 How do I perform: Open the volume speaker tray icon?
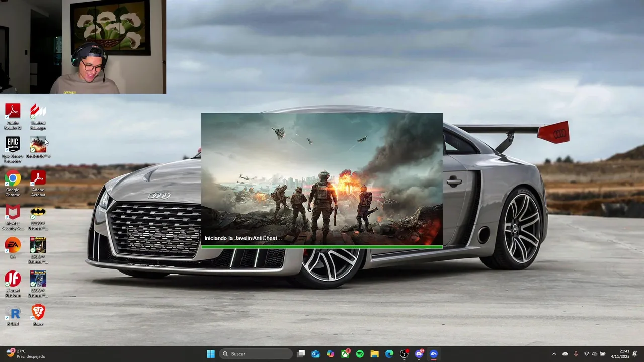(594, 354)
